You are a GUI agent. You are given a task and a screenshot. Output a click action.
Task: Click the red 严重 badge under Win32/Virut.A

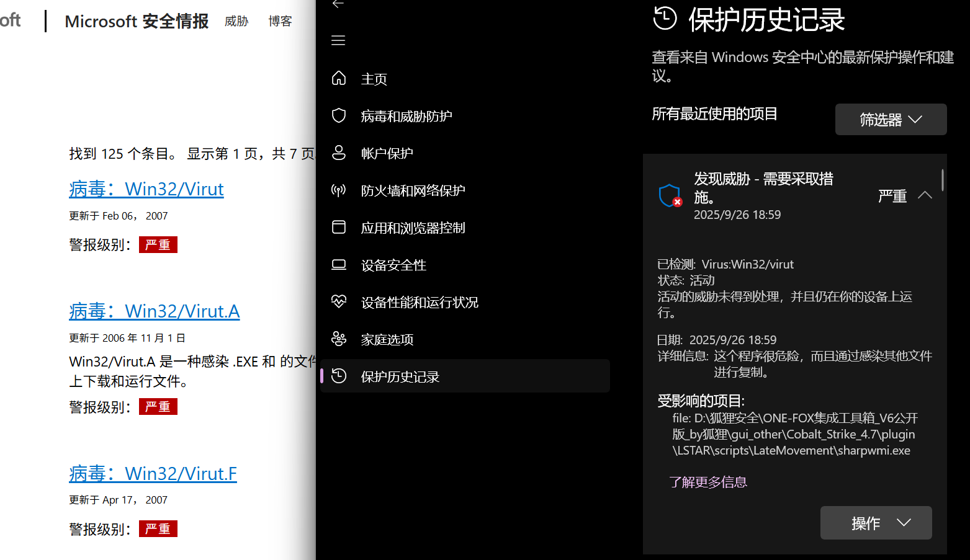[x=158, y=407]
